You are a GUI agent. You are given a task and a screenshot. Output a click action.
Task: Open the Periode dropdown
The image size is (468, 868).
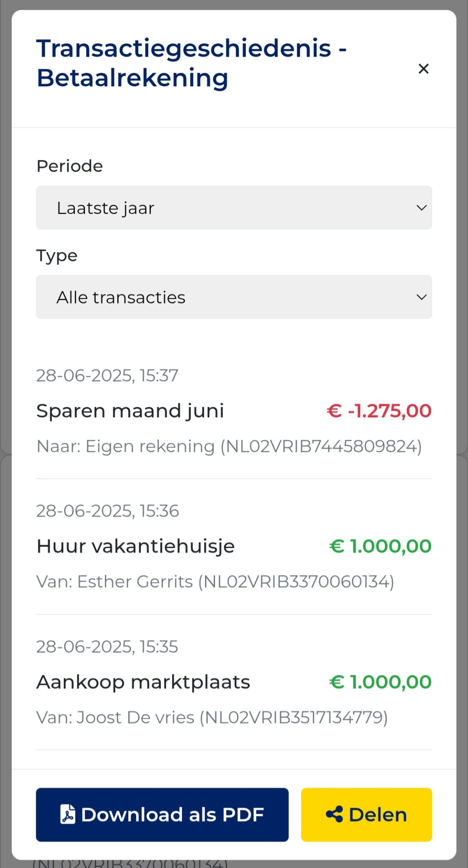click(234, 208)
